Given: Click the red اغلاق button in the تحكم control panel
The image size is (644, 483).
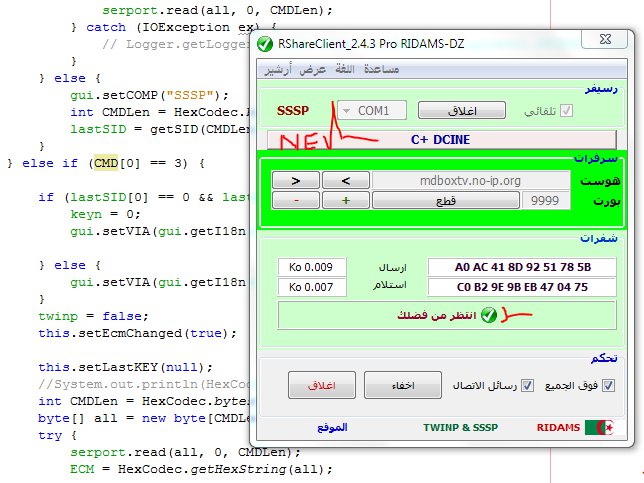Looking at the screenshot, I should [x=322, y=385].
